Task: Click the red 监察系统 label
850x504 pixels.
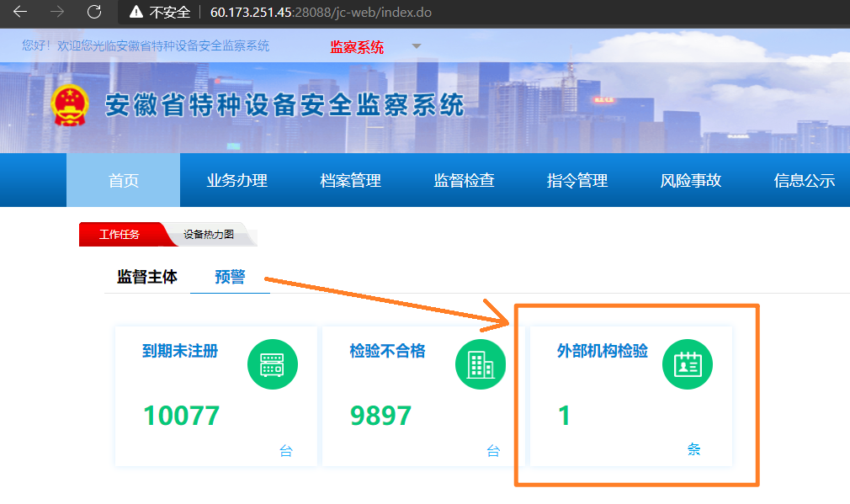Action: click(x=357, y=47)
